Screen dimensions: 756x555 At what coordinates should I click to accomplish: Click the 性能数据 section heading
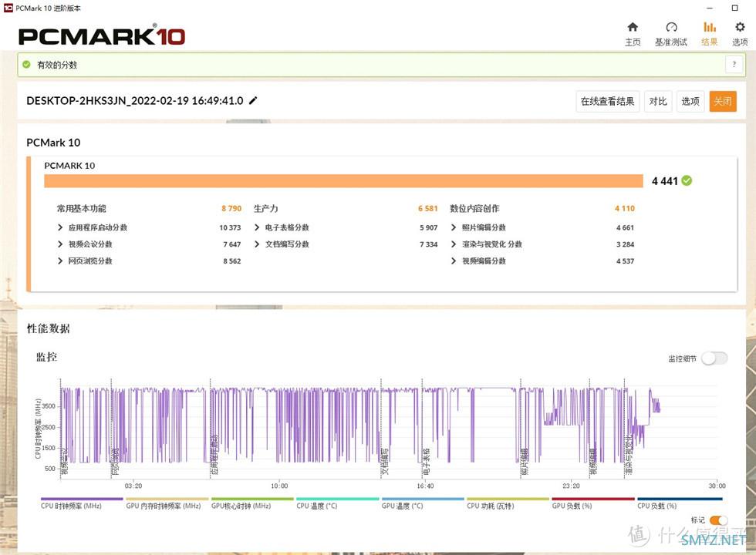coord(48,328)
